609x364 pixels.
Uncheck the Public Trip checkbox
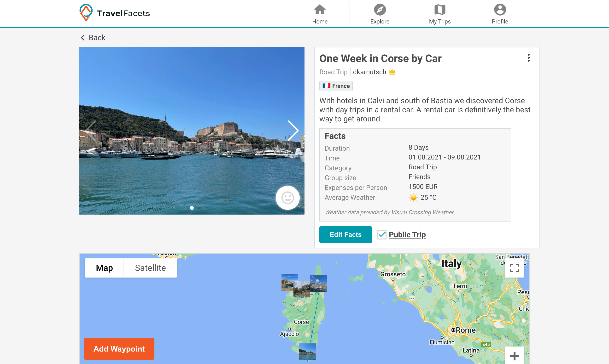382,235
